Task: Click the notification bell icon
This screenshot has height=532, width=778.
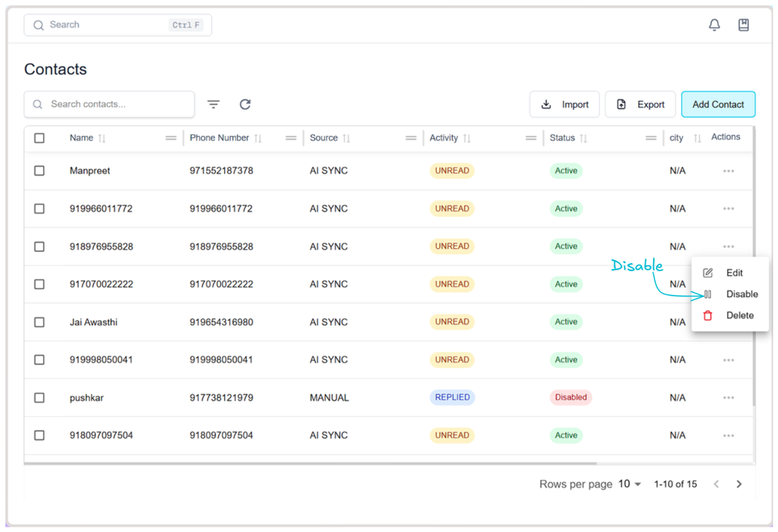Action: (714, 25)
